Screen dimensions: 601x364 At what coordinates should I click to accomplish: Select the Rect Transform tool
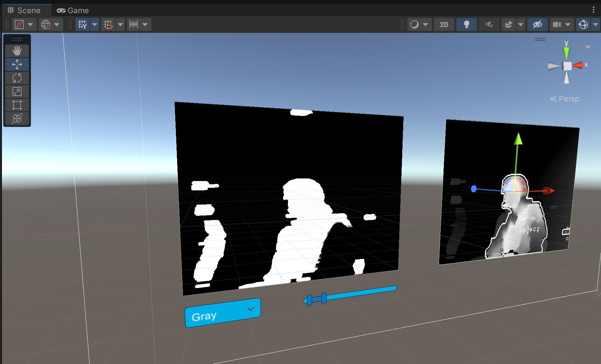point(17,105)
